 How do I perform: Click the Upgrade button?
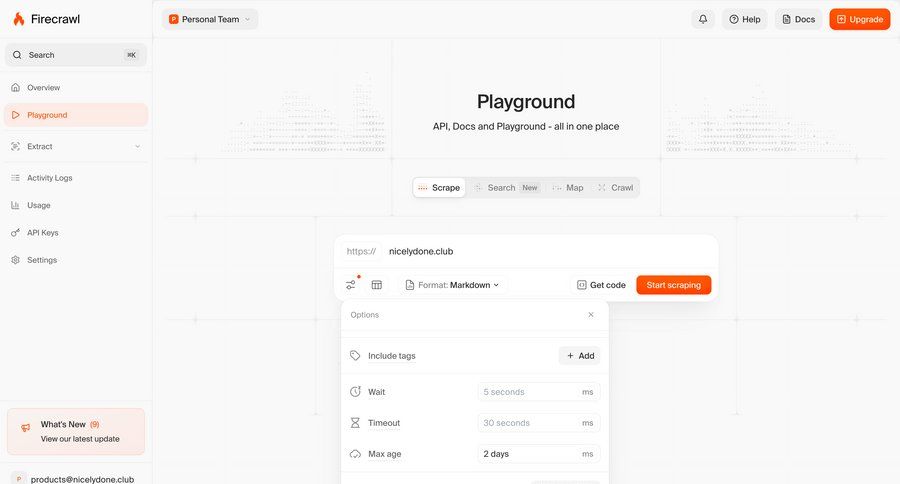859,19
